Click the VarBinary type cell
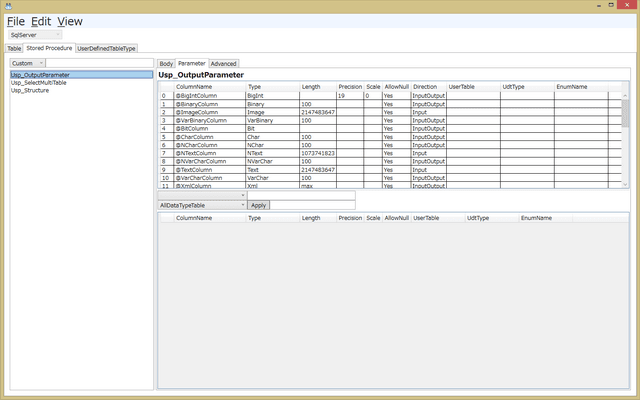The width and height of the screenshot is (640, 400). [x=273, y=120]
